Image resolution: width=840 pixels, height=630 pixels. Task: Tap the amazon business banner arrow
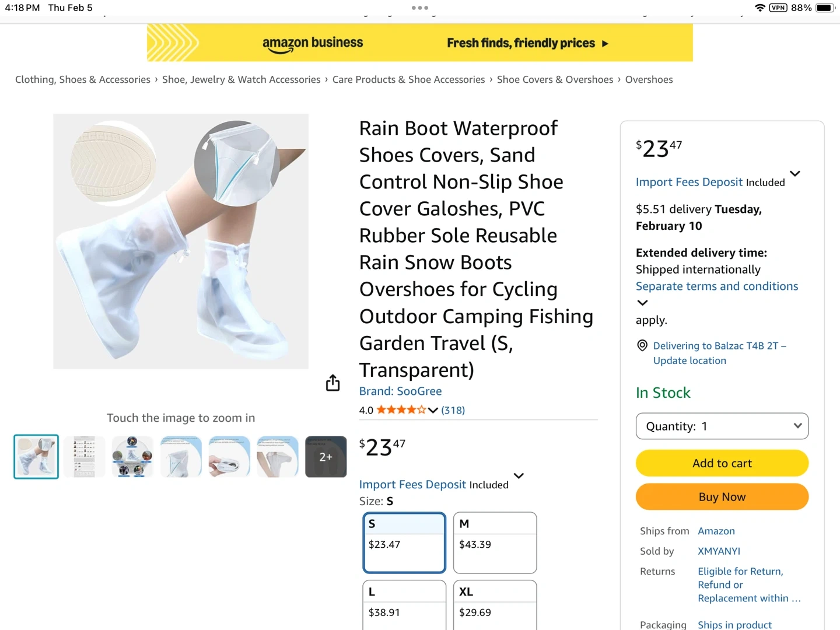coord(605,43)
